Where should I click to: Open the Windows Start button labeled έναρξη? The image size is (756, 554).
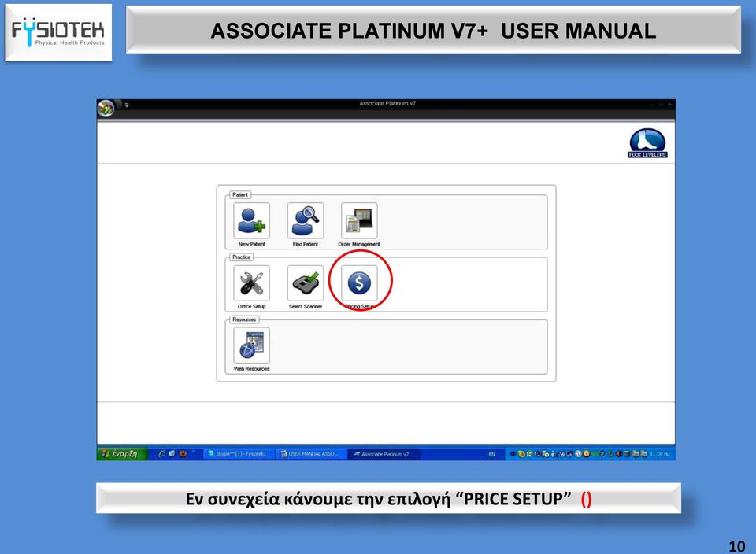point(122,454)
